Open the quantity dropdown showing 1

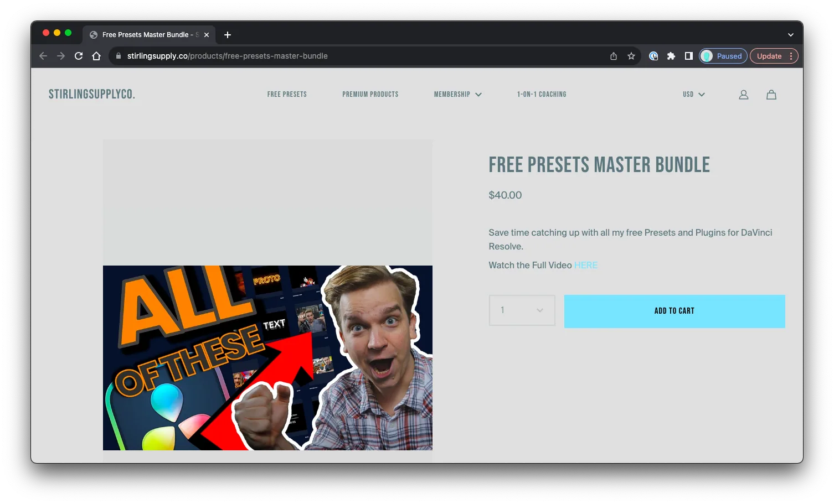[522, 310]
